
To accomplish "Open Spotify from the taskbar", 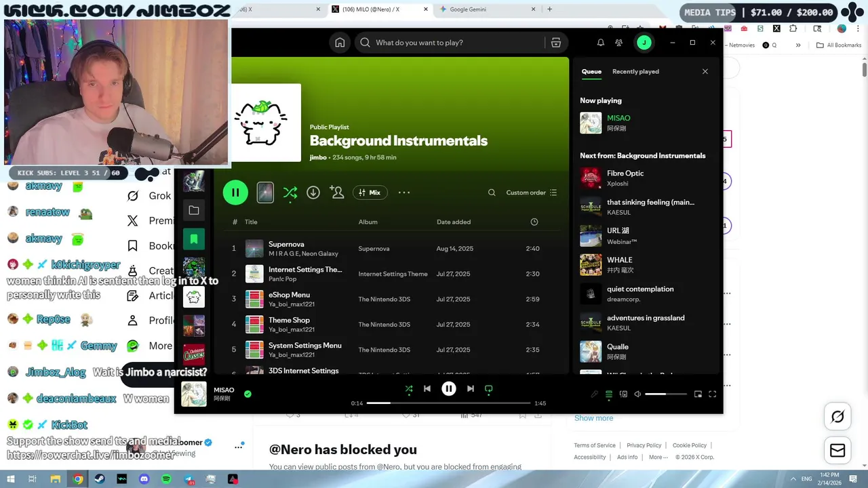I will click(x=166, y=479).
